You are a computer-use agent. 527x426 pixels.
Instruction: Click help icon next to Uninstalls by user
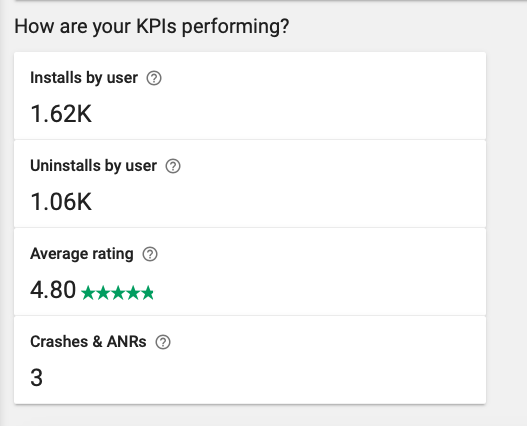click(173, 166)
